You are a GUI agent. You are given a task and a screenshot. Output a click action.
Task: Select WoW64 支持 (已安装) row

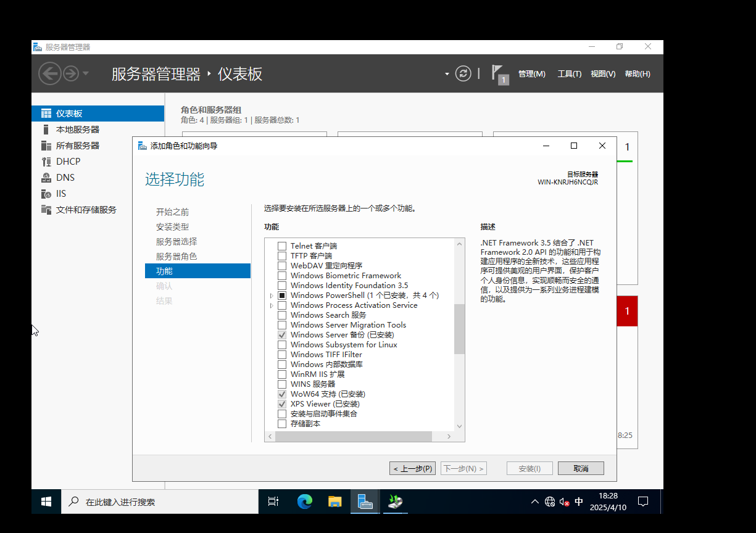click(x=328, y=394)
